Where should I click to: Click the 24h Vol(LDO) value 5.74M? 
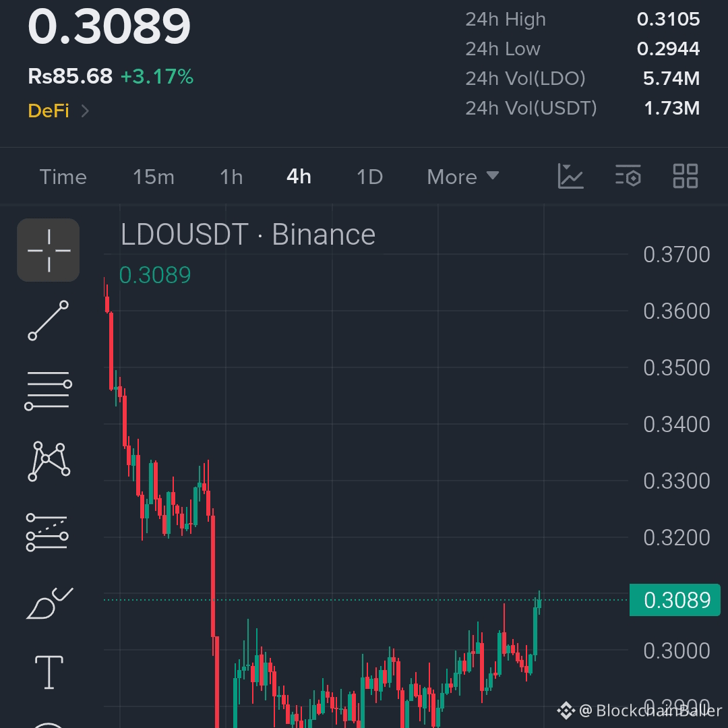click(671, 78)
